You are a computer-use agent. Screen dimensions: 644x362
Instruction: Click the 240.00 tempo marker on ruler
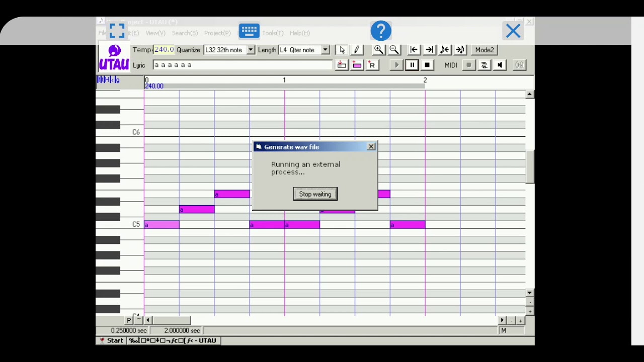coord(154,86)
